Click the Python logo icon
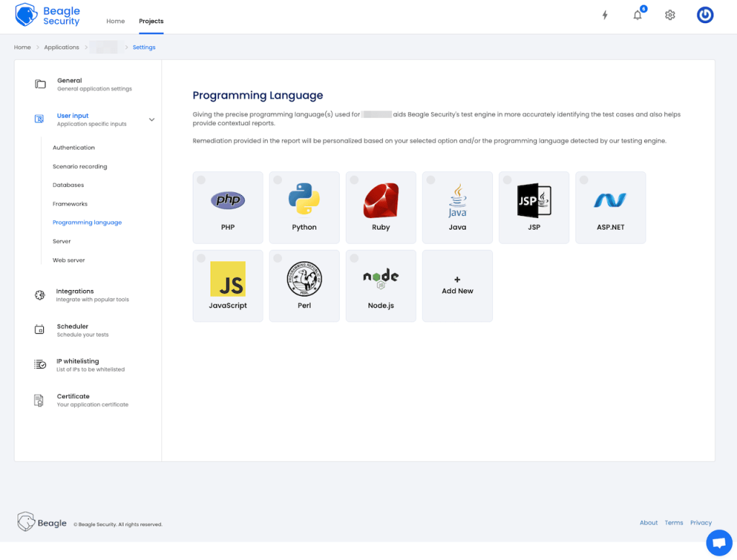 (304, 199)
